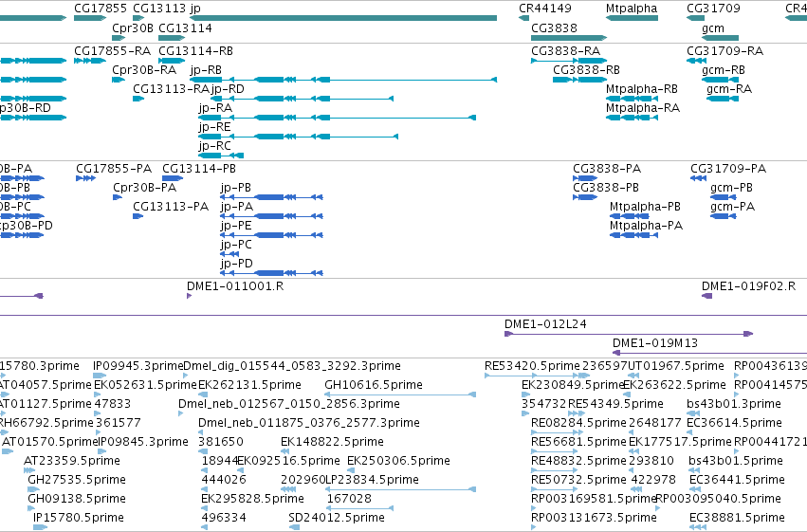Select EST AT23359.5prime
This screenshot has width=807, height=532.
click(x=29, y=470)
